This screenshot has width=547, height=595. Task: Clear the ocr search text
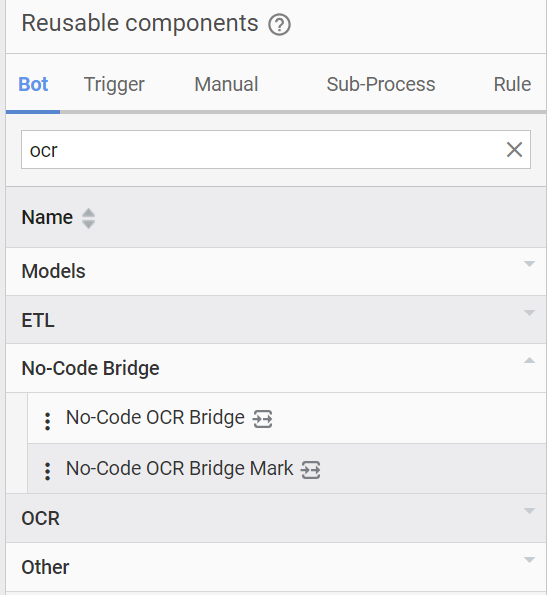[x=514, y=150]
